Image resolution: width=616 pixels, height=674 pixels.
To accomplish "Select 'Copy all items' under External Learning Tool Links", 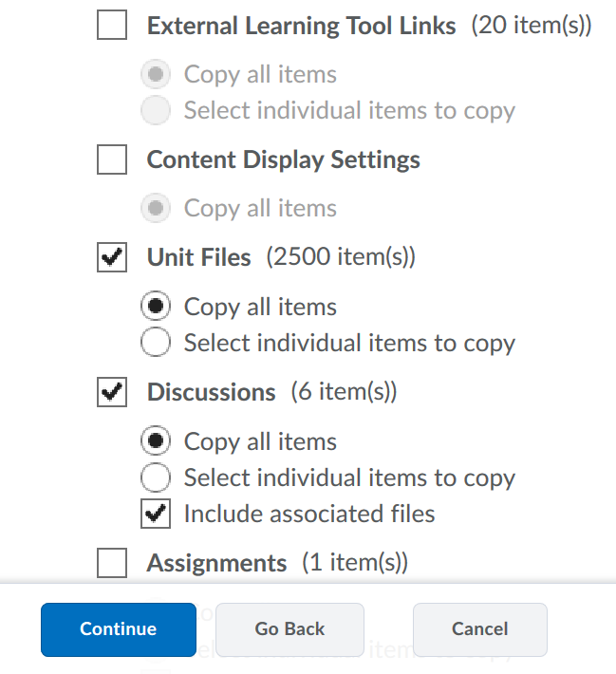I will coord(156,74).
